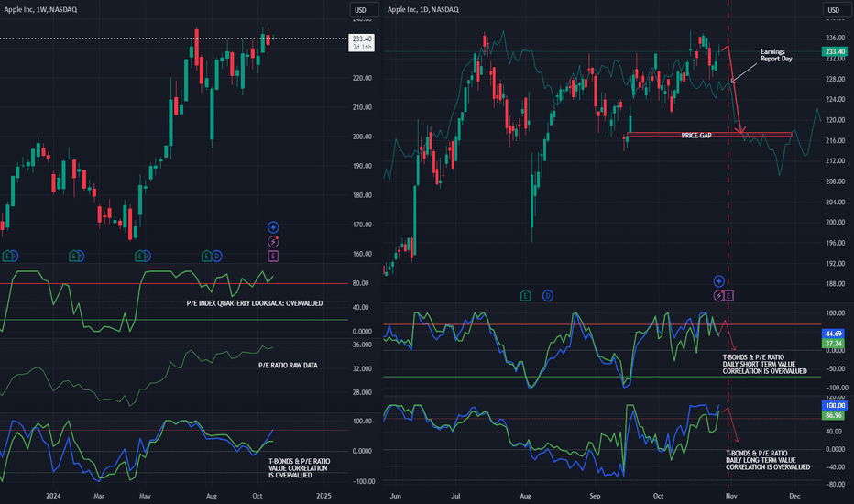This screenshot has height=504, width=854.
Task: Click the blue 100.00 highlighted indicator value label
Action: pyautogui.click(x=835, y=405)
